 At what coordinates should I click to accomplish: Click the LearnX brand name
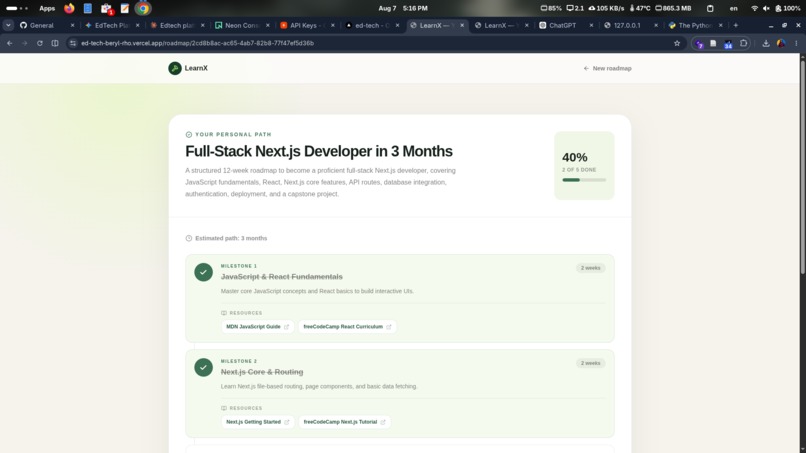coord(196,68)
